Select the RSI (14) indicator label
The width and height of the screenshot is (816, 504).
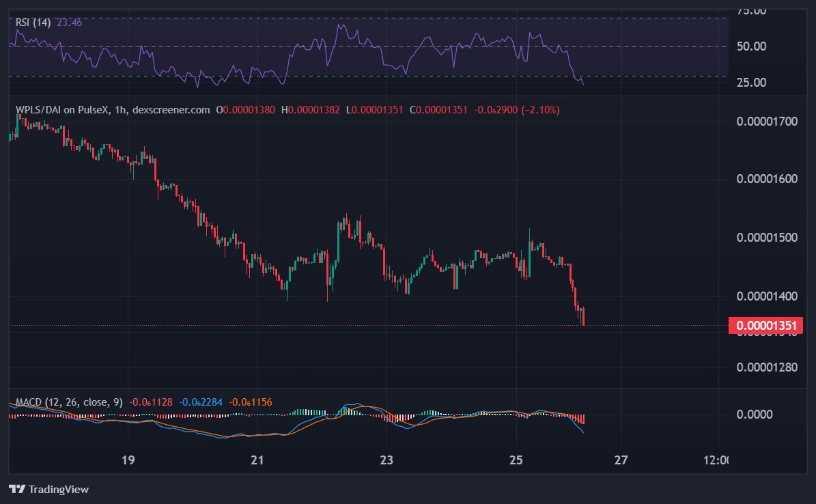33,23
